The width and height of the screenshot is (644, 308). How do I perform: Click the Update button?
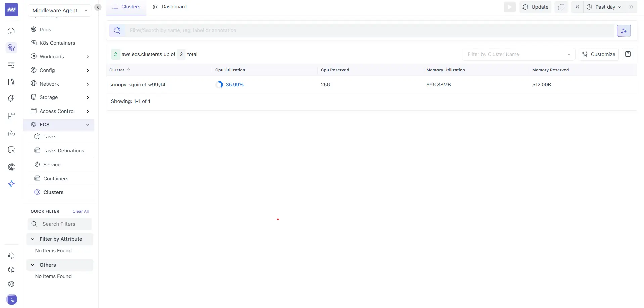[535, 7]
